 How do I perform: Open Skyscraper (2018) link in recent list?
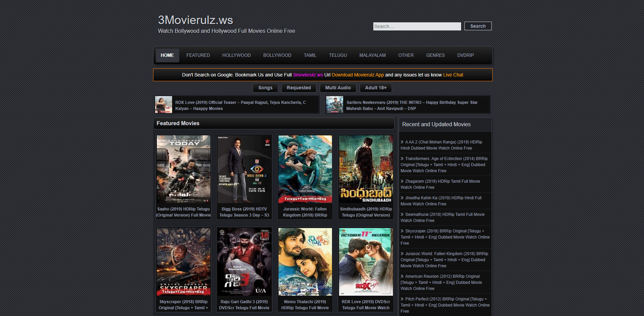pyautogui.click(x=445, y=237)
